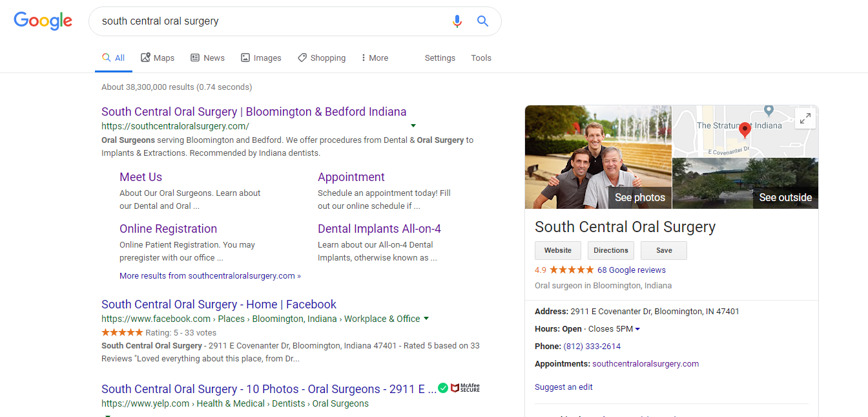
Task: Click Oral surgeon in Bloomington, Indiana text
Action: (x=603, y=286)
